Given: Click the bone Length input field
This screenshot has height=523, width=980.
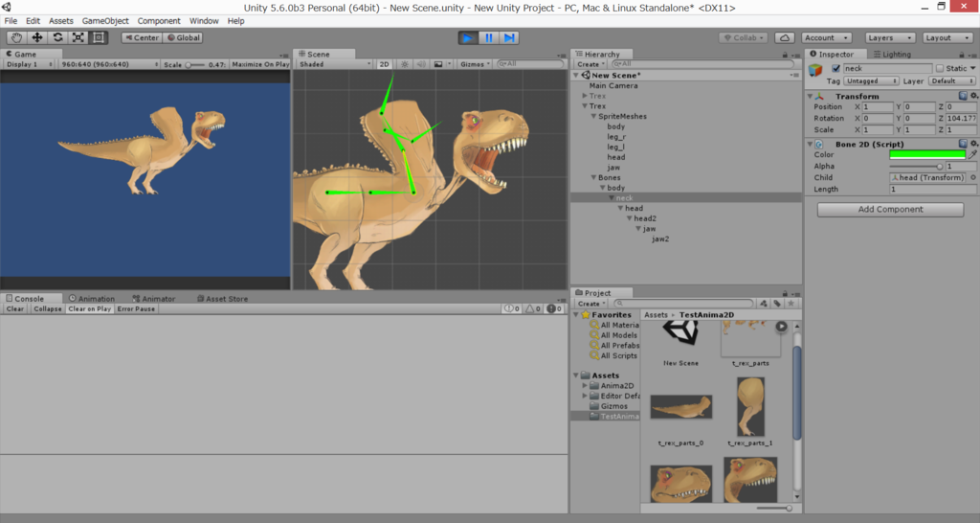Looking at the screenshot, I should pyautogui.click(x=932, y=189).
